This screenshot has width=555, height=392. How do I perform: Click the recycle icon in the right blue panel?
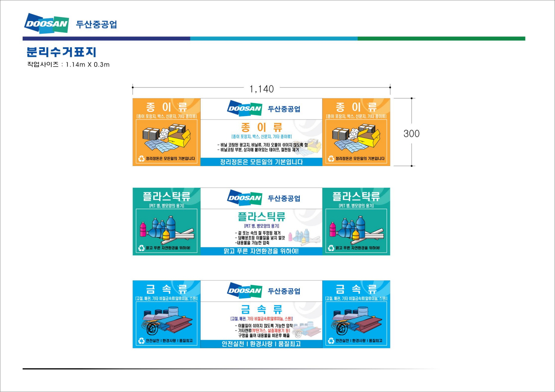(331, 341)
